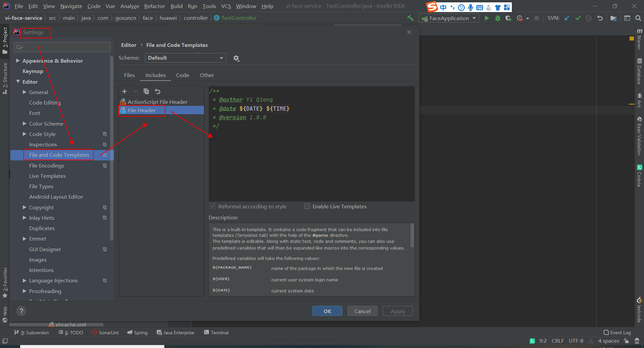Select Live Templates in settings tree

(x=47, y=176)
